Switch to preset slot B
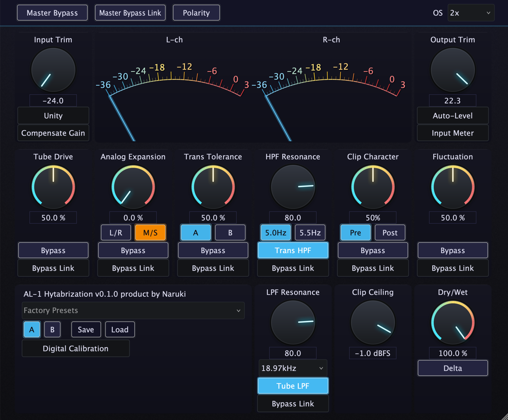 52,329
